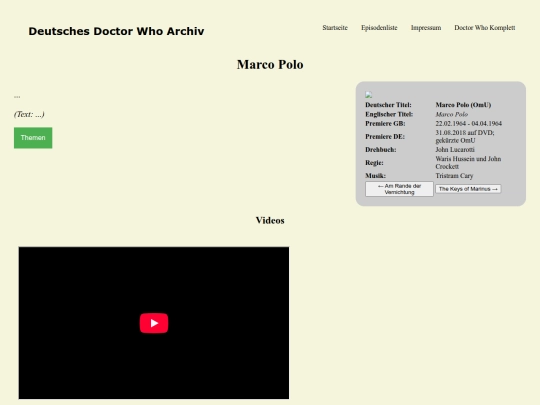Click the Marco Polo page heading
Image resolution: width=540 pixels, height=405 pixels.
(270, 65)
